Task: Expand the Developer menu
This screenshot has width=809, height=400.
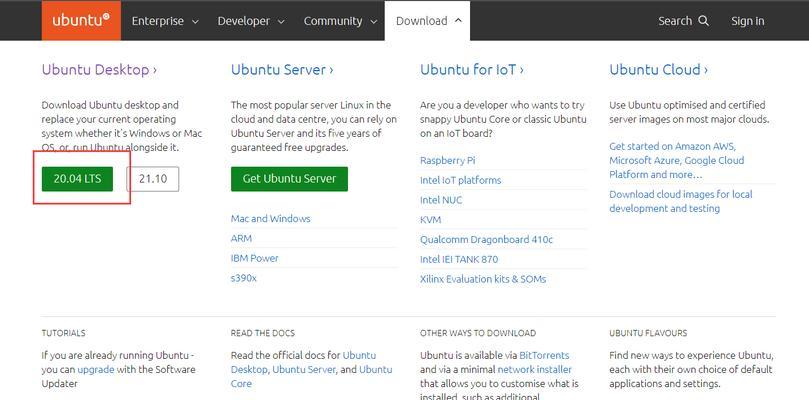Action: 251,21
